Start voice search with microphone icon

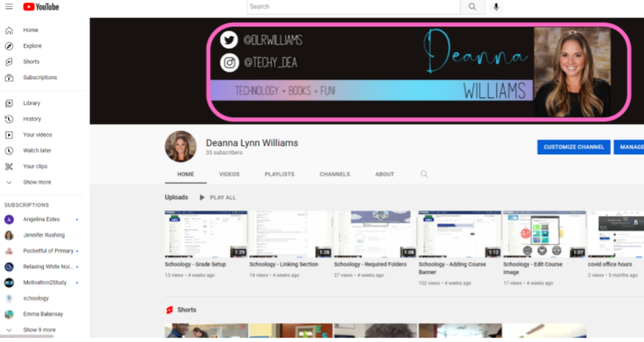point(496,7)
